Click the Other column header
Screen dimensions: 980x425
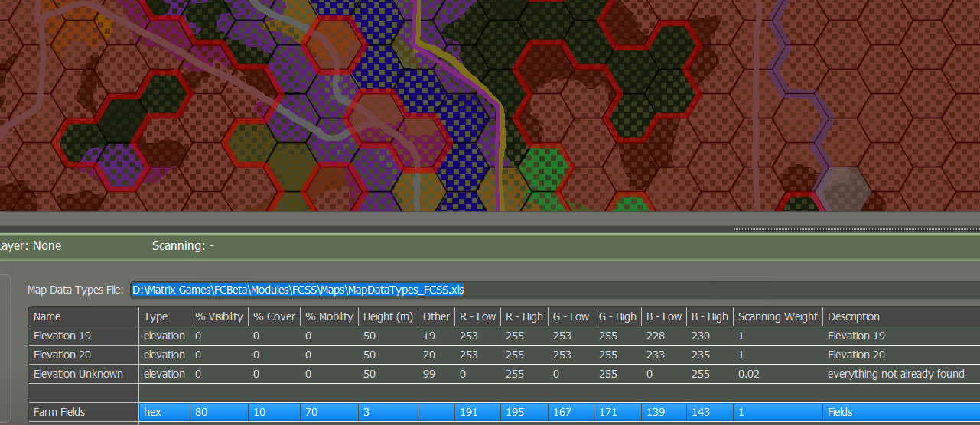point(436,316)
